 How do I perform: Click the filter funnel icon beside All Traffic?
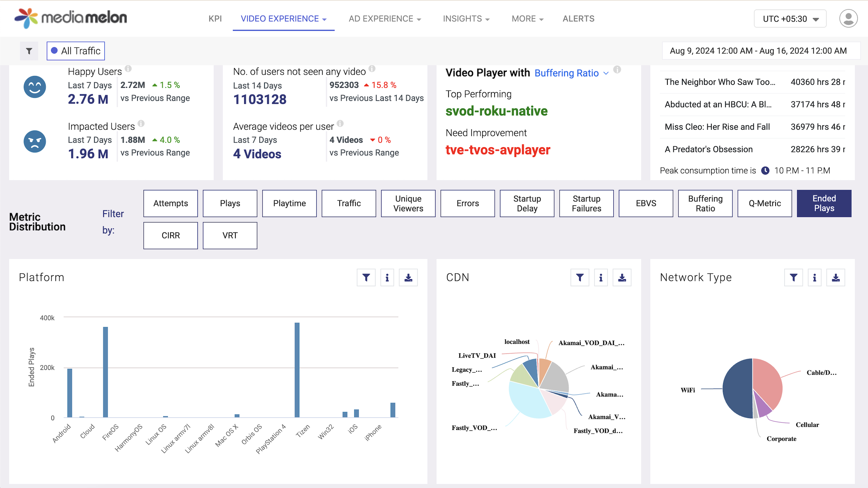pyautogui.click(x=29, y=51)
